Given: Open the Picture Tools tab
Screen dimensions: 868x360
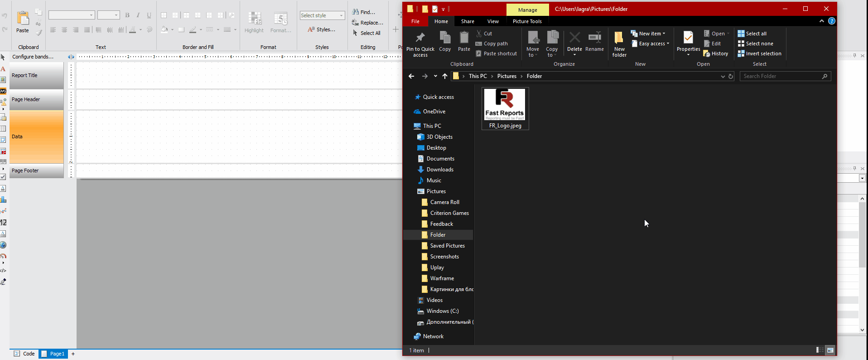Looking at the screenshot, I should [527, 21].
